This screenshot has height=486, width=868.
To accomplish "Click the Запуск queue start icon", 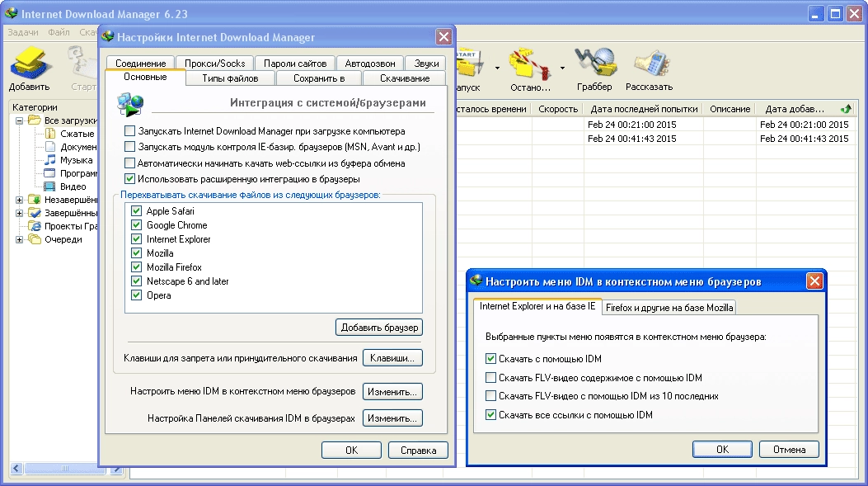I will [x=471, y=64].
